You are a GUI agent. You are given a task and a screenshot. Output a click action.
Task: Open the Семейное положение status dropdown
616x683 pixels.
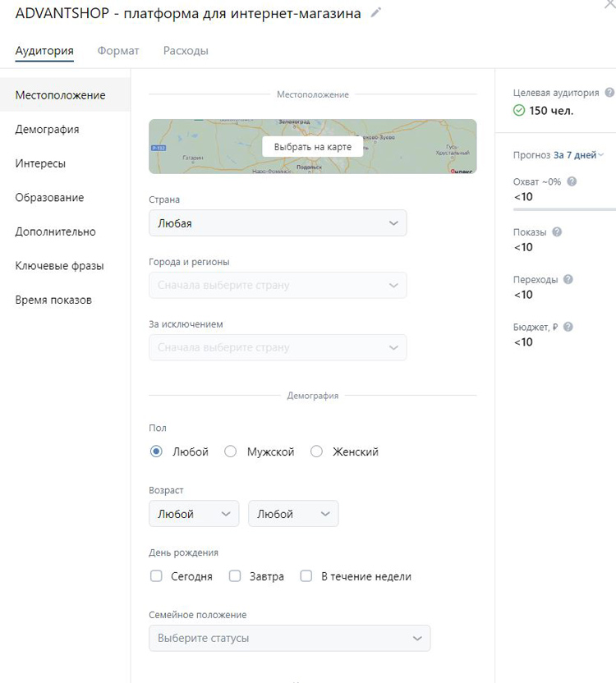pos(289,638)
